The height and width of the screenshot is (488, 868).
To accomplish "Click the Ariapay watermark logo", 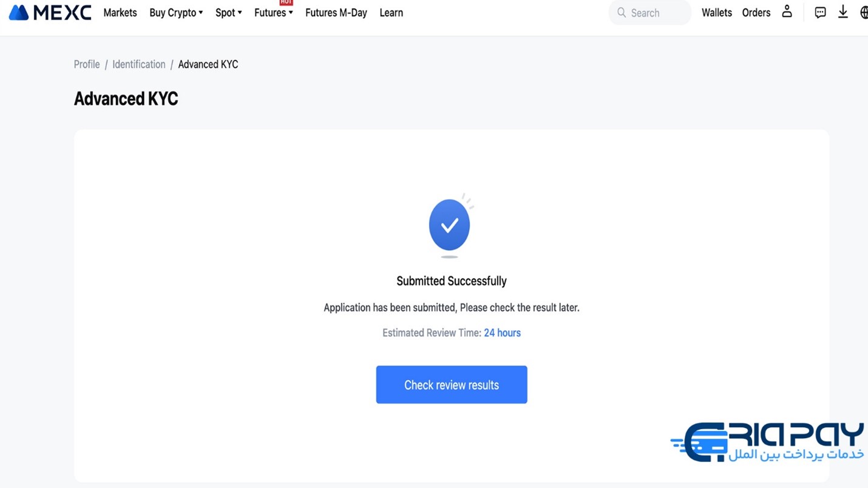I will [x=767, y=442].
